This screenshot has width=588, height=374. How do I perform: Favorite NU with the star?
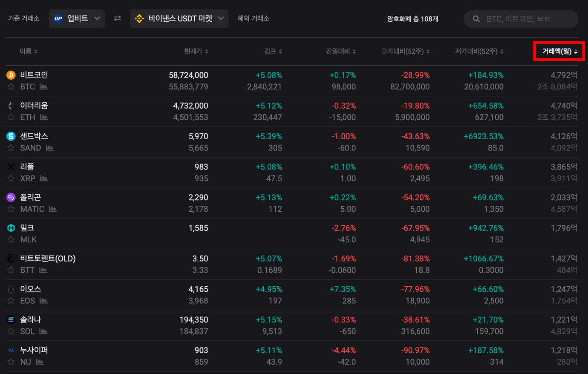pos(11,362)
